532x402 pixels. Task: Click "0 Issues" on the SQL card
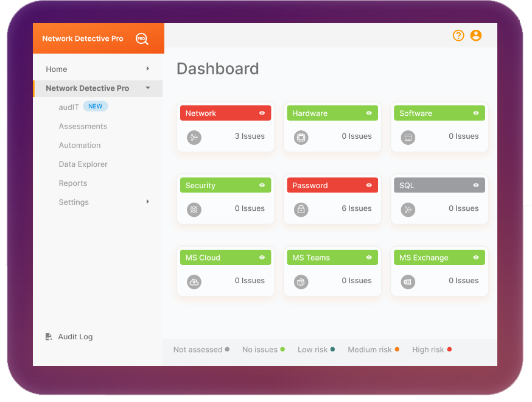(x=463, y=208)
